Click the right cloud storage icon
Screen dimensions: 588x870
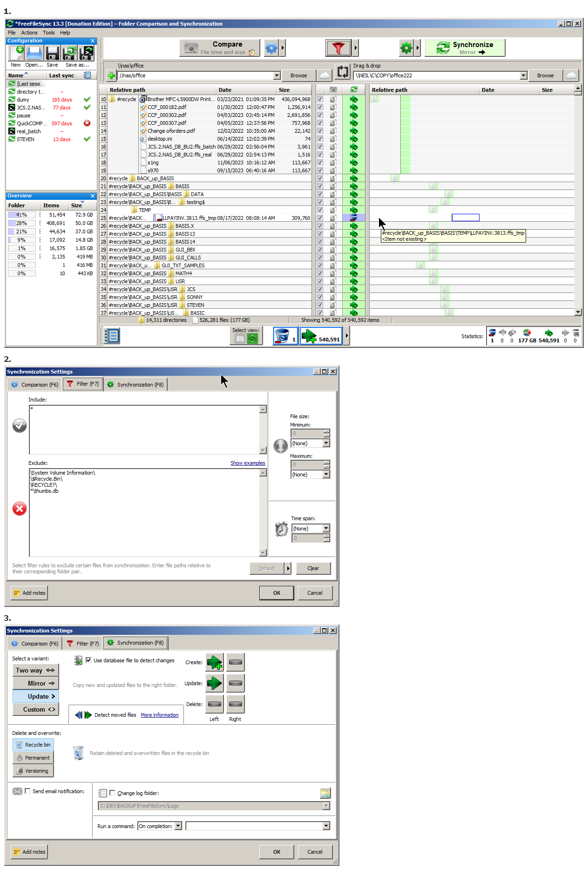pos(571,75)
